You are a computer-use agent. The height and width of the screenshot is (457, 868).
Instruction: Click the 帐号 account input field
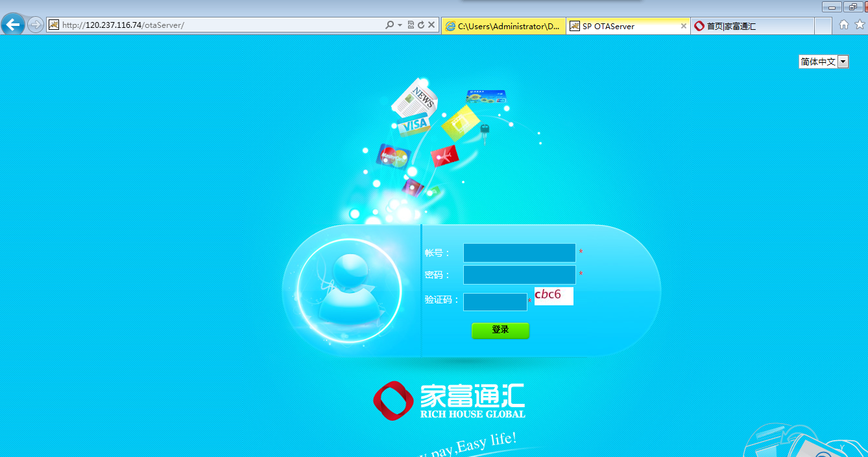(520, 253)
